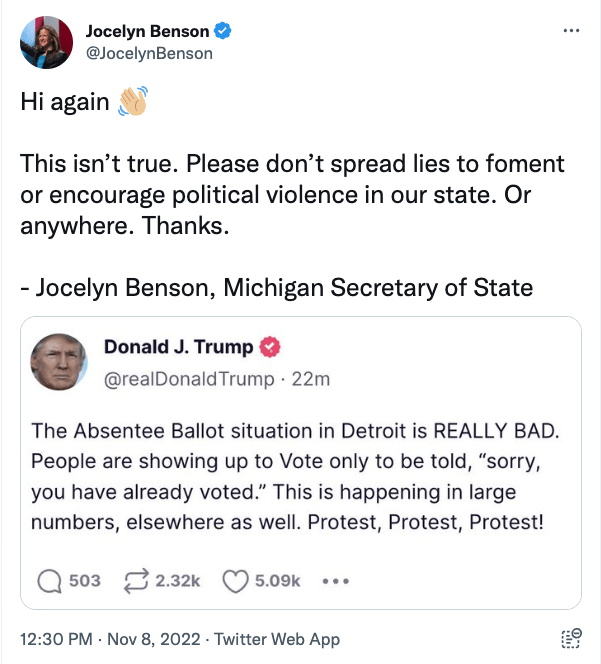Like the quoted post with heart icon

(235, 580)
